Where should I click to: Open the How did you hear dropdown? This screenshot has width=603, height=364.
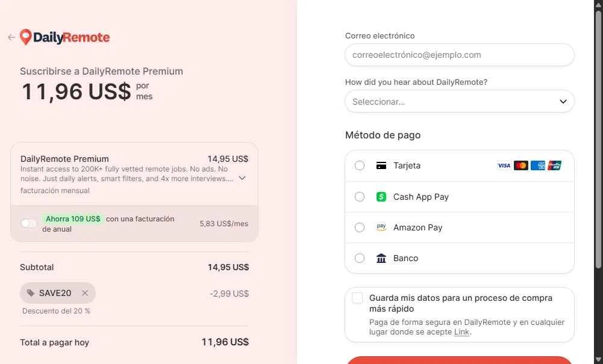tap(460, 101)
